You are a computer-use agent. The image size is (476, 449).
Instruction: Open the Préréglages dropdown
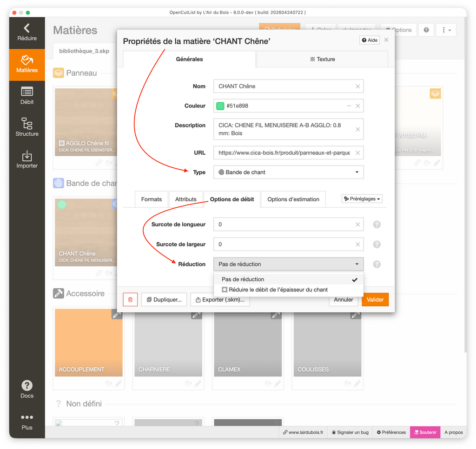pos(362,199)
